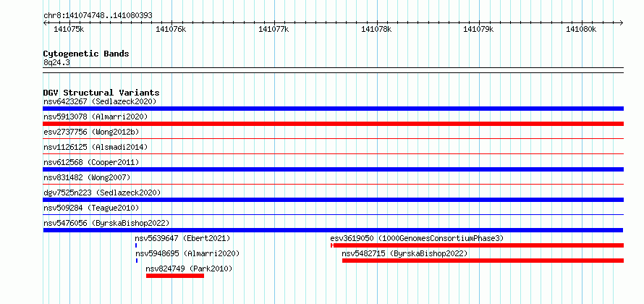Open the nsv5913078 (Almarri2020) label
The width and height of the screenshot is (644, 304).
click(96, 117)
